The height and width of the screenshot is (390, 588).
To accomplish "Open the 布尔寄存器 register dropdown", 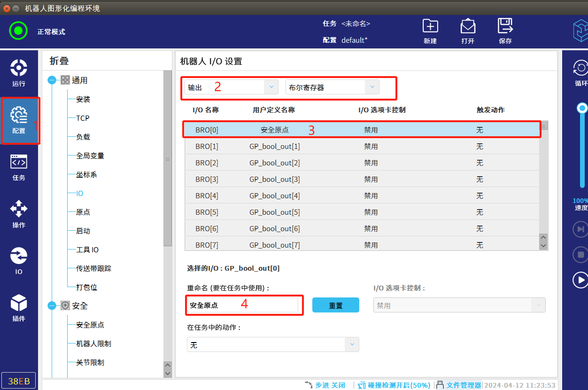I will 332,87.
